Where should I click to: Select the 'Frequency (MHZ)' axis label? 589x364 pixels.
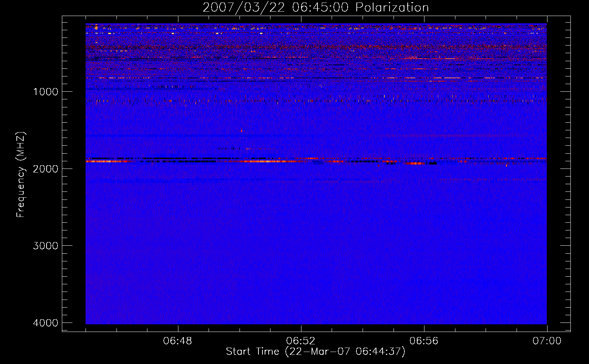point(21,175)
